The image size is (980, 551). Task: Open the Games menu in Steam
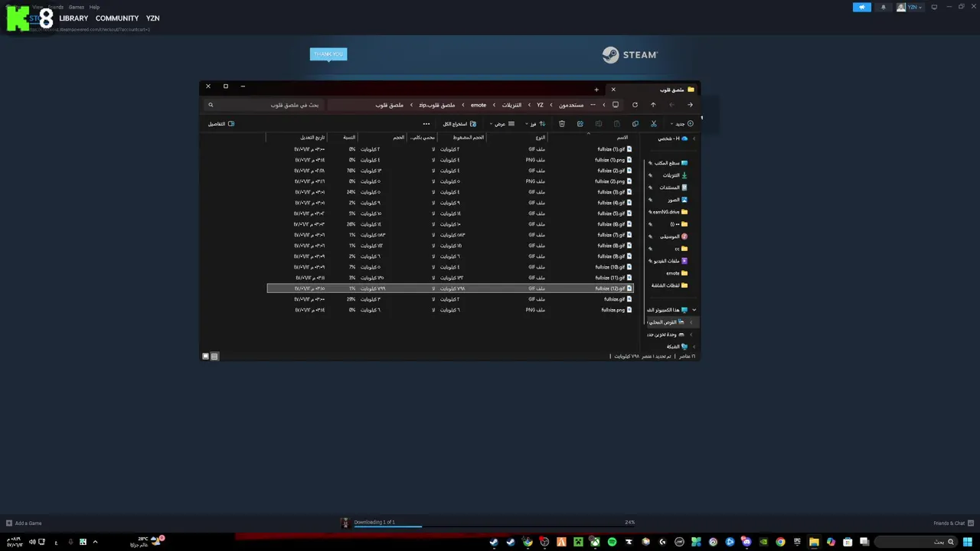76,7
